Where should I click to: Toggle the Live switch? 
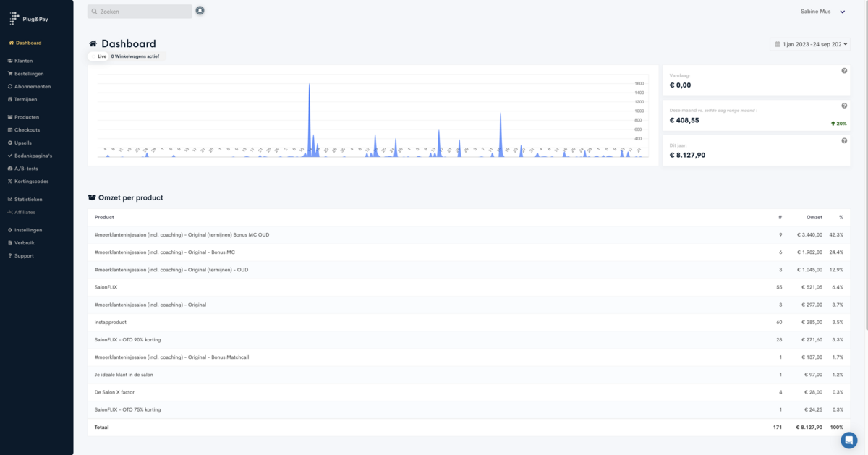point(98,56)
